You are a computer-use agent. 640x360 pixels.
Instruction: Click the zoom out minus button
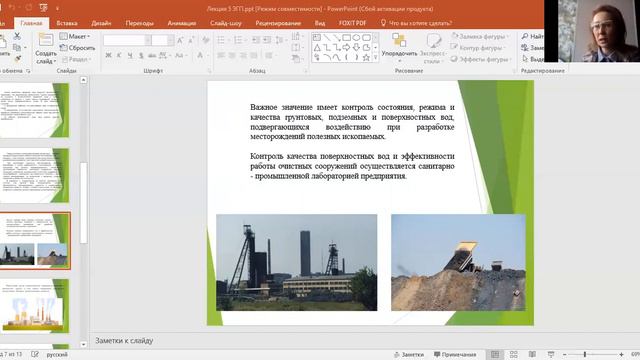pos(564,355)
